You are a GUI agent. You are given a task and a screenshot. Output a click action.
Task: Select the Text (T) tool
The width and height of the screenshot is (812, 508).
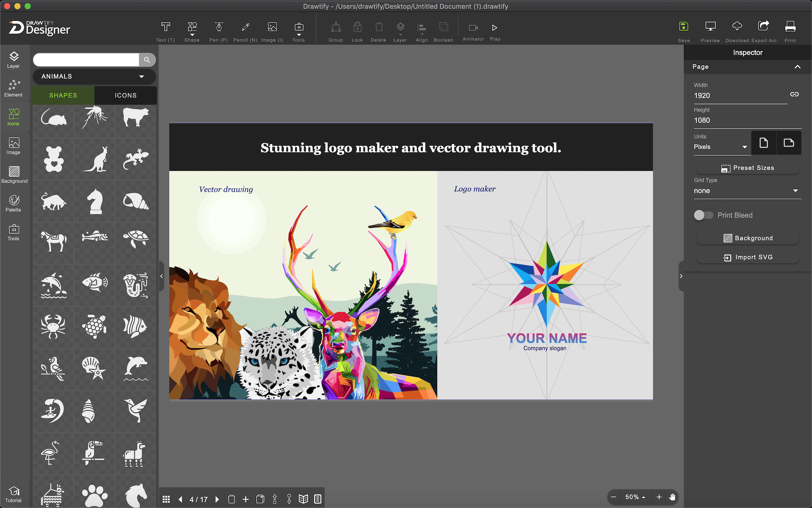point(165,32)
